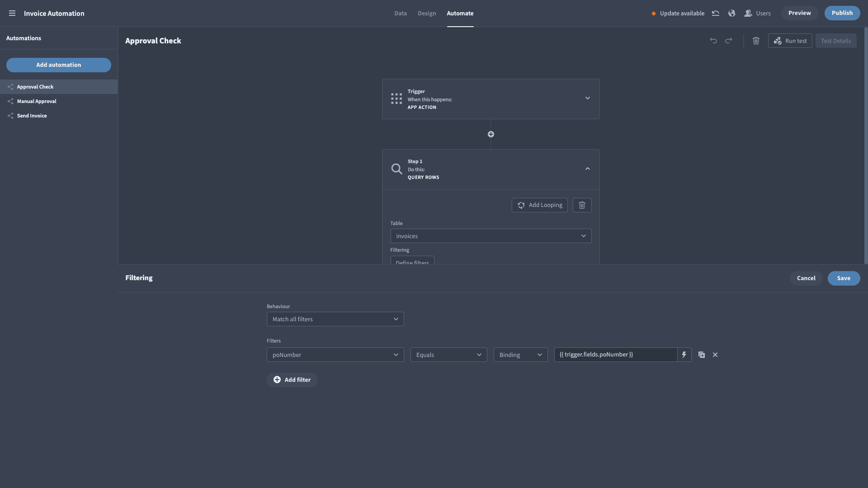Click Update available notice
The width and height of the screenshot is (868, 488).
click(678, 13)
